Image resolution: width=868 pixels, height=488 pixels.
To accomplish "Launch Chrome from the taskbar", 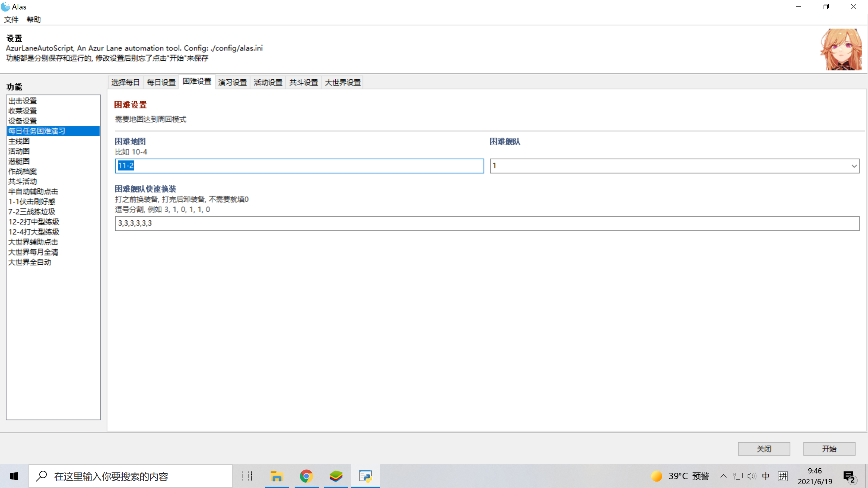I will [x=306, y=476].
